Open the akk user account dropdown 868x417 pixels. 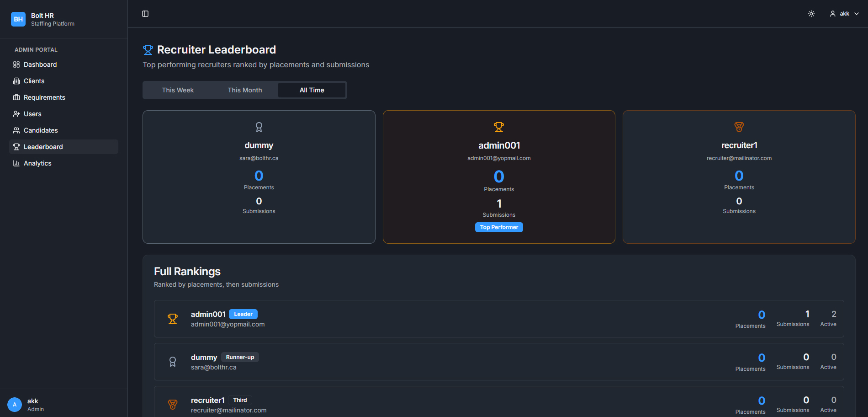844,14
